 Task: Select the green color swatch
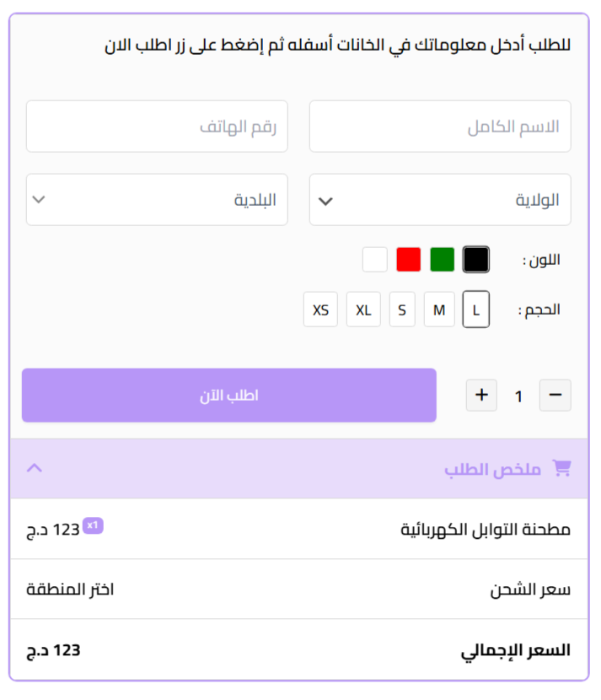tap(443, 260)
